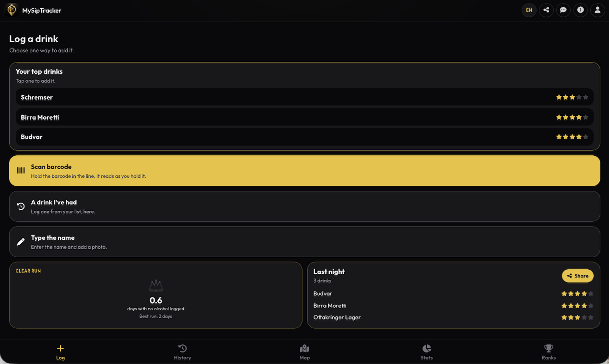Add Budvar from top drinks

pos(304,137)
